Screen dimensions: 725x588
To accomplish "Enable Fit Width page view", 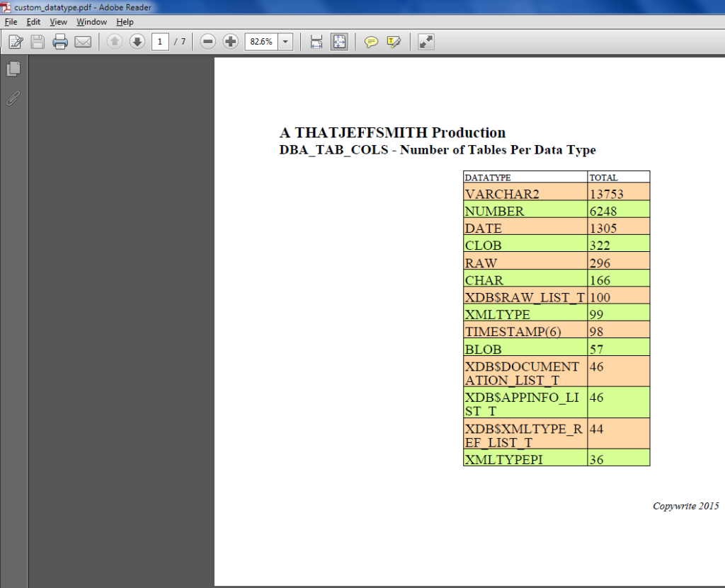I will 316,41.
